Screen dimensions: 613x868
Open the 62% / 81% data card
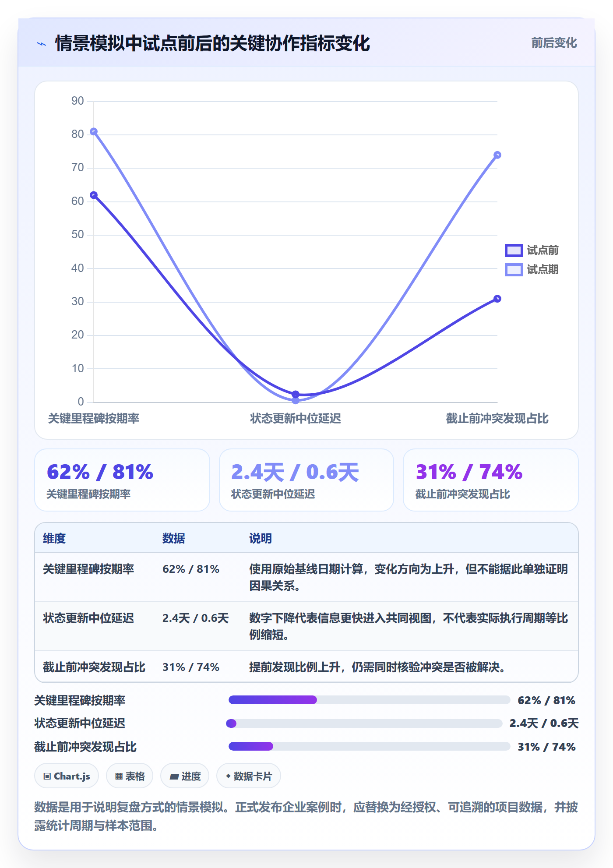point(122,480)
